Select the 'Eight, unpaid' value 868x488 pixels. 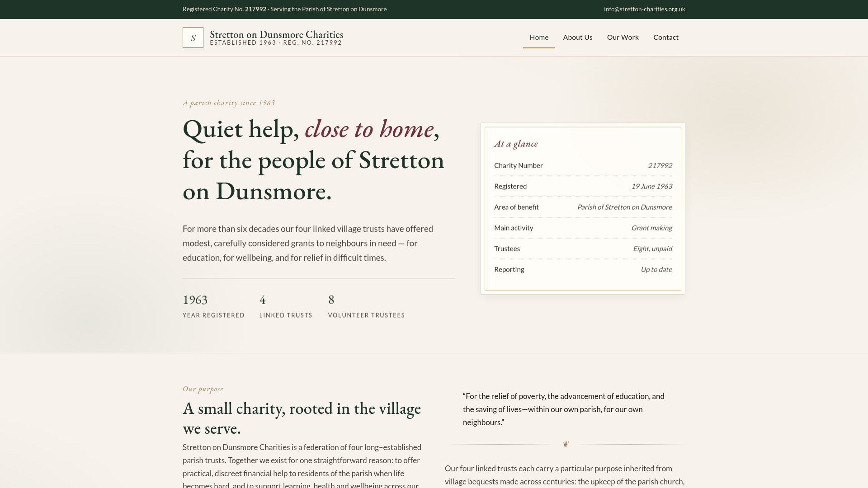click(x=652, y=249)
